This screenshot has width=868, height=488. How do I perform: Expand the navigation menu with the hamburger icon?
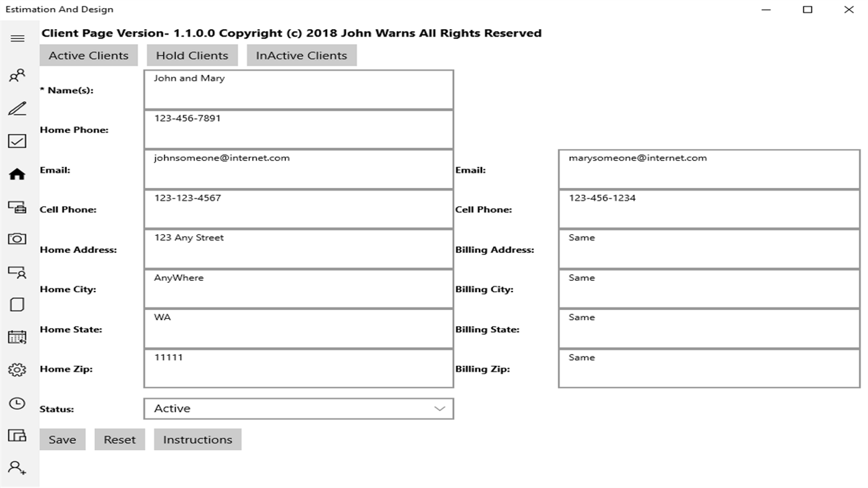tap(17, 38)
